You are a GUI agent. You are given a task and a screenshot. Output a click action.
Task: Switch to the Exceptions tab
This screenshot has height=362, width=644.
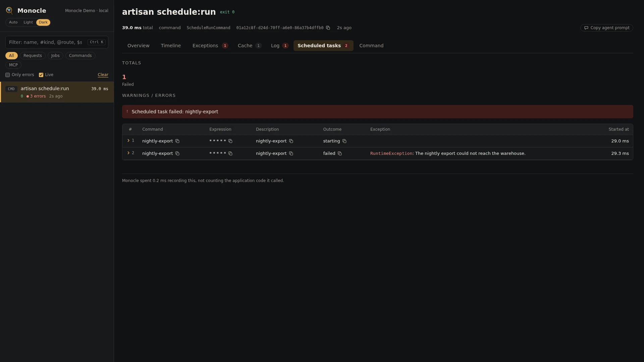pyautogui.click(x=210, y=46)
